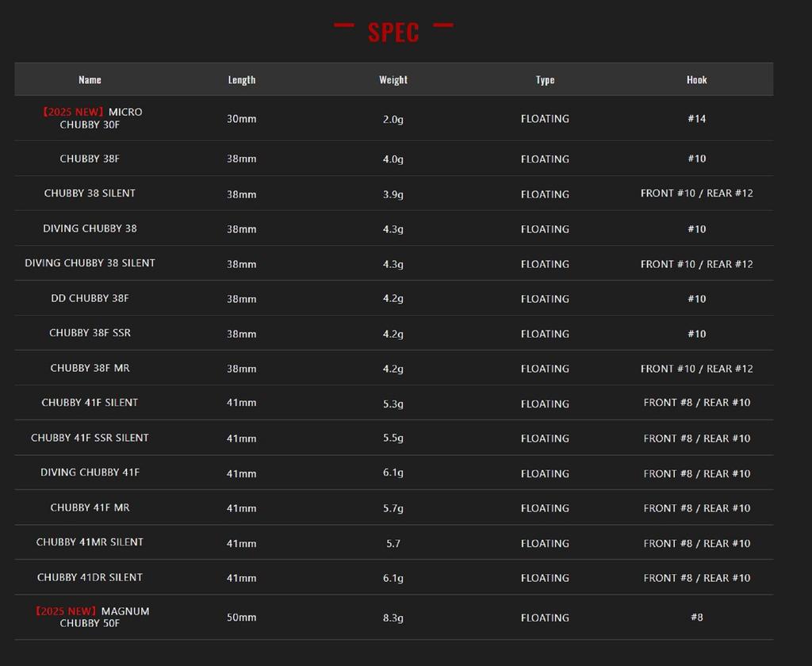Click the 30mm length value
This screenshot has width=812, height=666.
(242, 119)
